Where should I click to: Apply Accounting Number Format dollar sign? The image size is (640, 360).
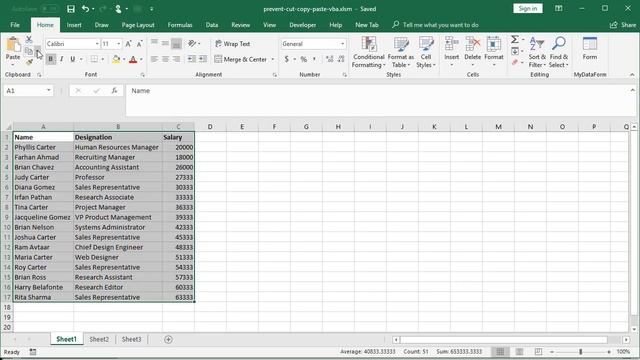point(287,60)
